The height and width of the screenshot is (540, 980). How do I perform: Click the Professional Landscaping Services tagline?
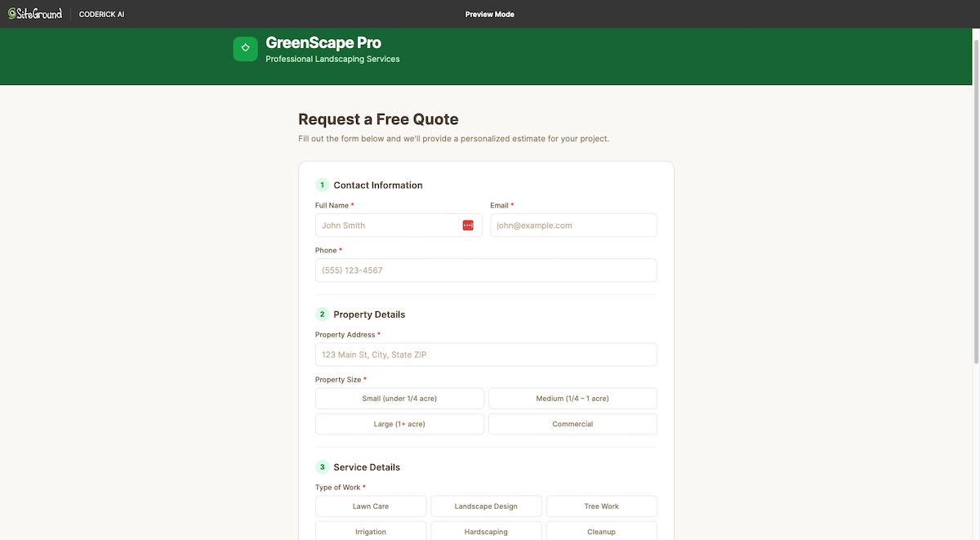(x=332, y=59)
